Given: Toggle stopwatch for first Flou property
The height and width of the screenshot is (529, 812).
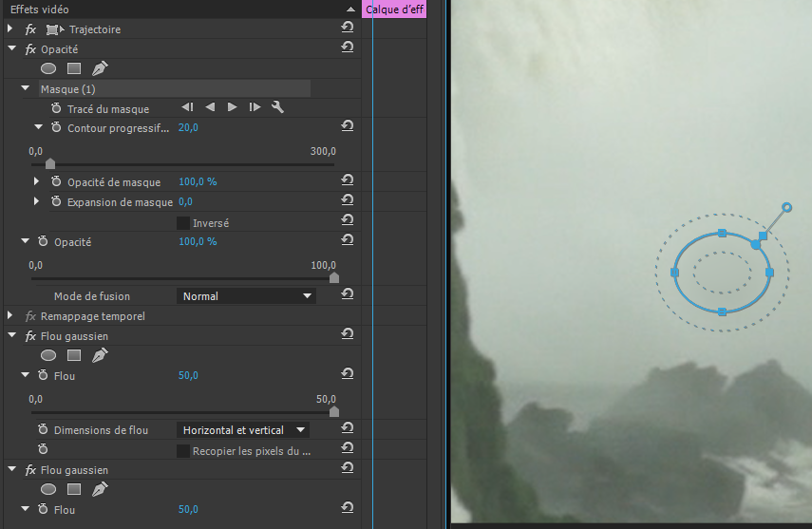Looking at the screenshot, I should point(43,375).
